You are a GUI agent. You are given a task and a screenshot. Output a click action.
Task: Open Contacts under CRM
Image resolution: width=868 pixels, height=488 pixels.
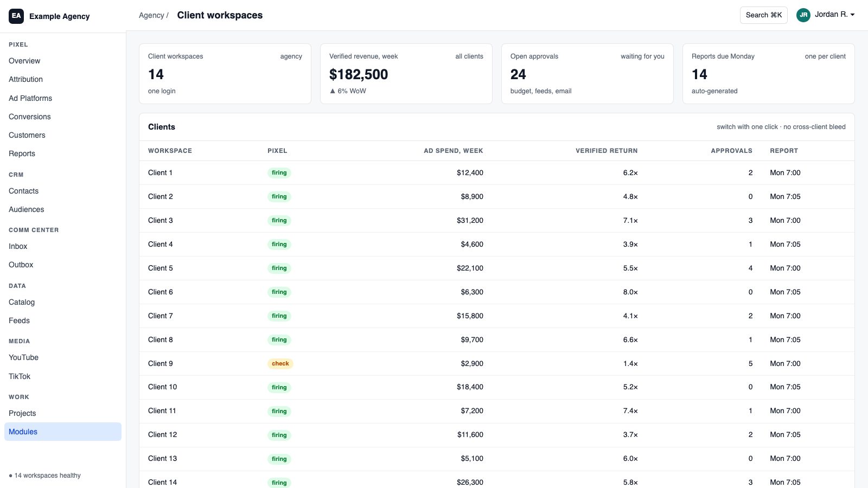tap(63, 191)
